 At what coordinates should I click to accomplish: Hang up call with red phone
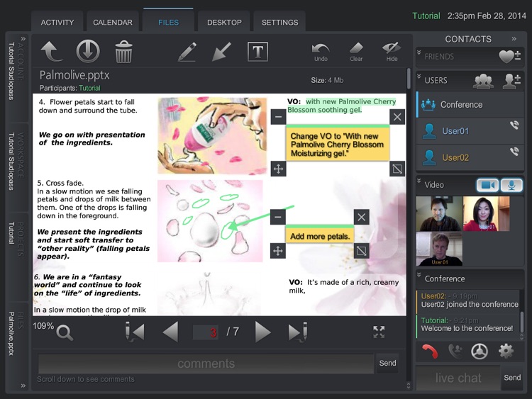[430, 352]
